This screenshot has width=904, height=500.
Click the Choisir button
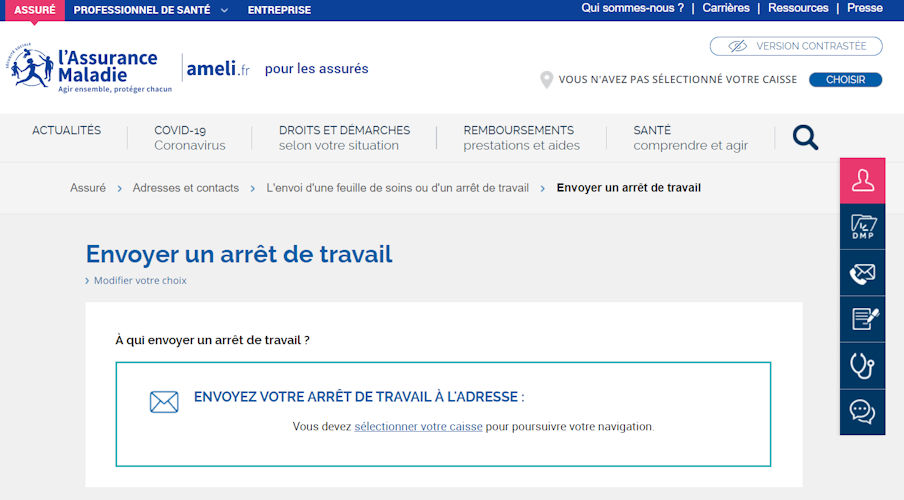point(845,80)
